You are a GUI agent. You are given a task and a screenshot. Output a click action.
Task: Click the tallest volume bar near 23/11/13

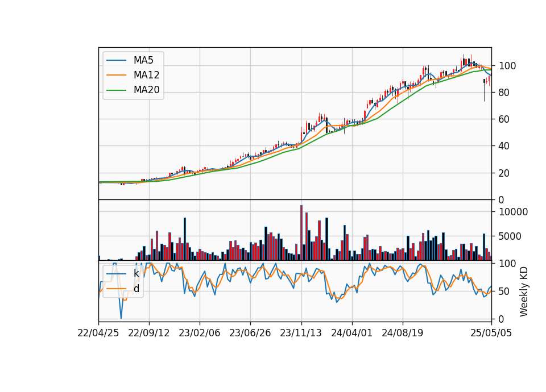tap(301, 233)
